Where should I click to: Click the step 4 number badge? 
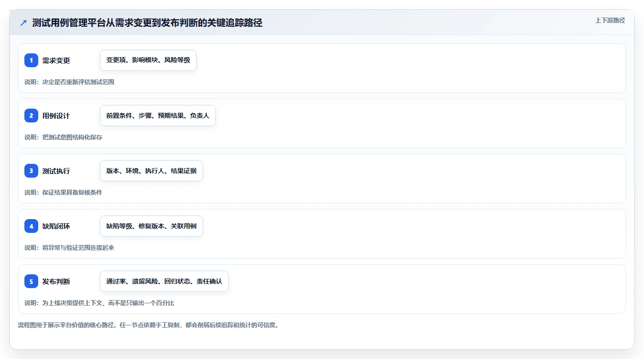[31, 226]
